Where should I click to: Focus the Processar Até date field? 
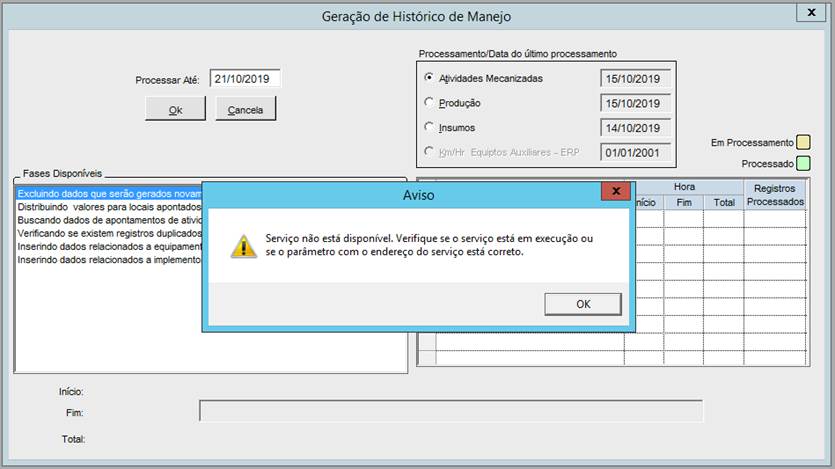coord(244,79)
